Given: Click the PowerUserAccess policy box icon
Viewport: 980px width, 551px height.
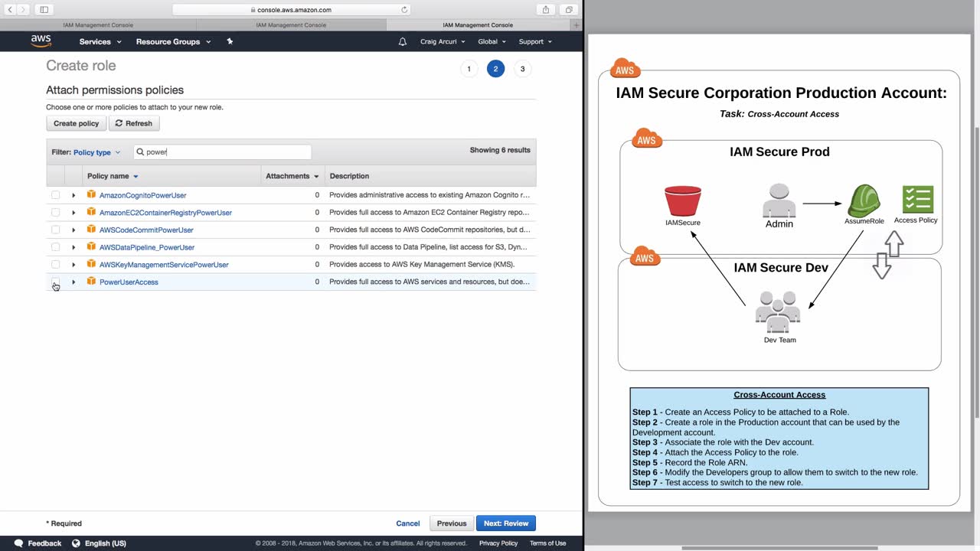Looking at the screenshot, I should (91, 282).
